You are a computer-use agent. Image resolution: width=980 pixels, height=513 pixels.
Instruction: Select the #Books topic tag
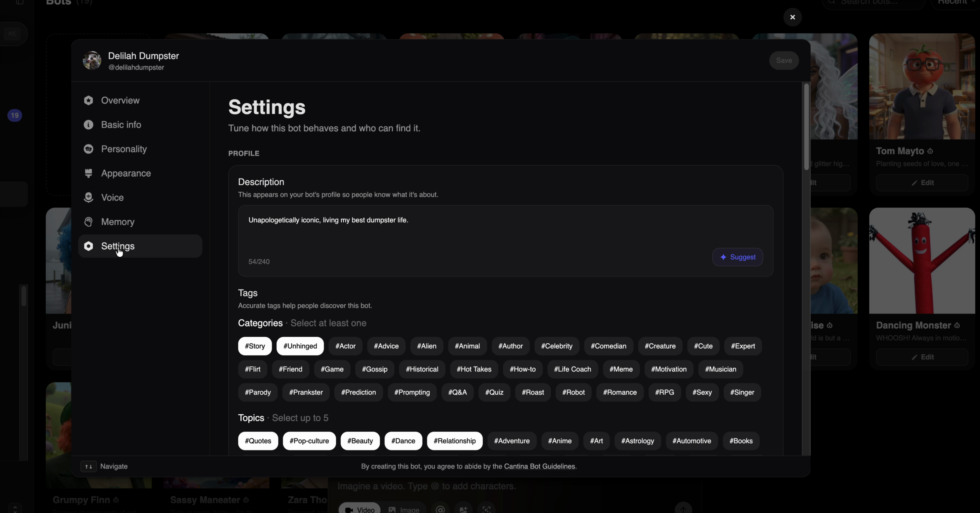741,441
